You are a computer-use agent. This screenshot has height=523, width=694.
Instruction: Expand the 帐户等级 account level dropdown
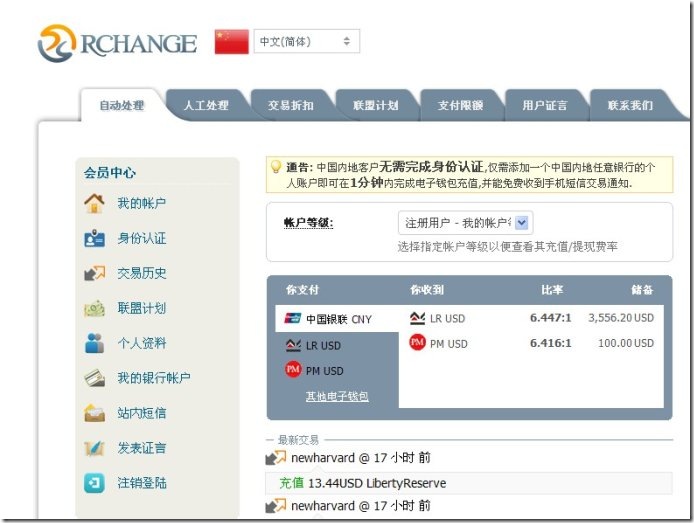(x=465, y=222)
